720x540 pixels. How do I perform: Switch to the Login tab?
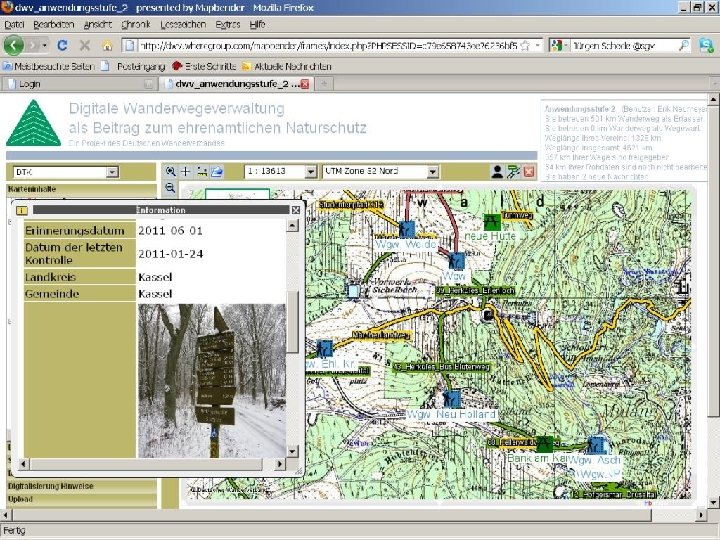(79, 84)
